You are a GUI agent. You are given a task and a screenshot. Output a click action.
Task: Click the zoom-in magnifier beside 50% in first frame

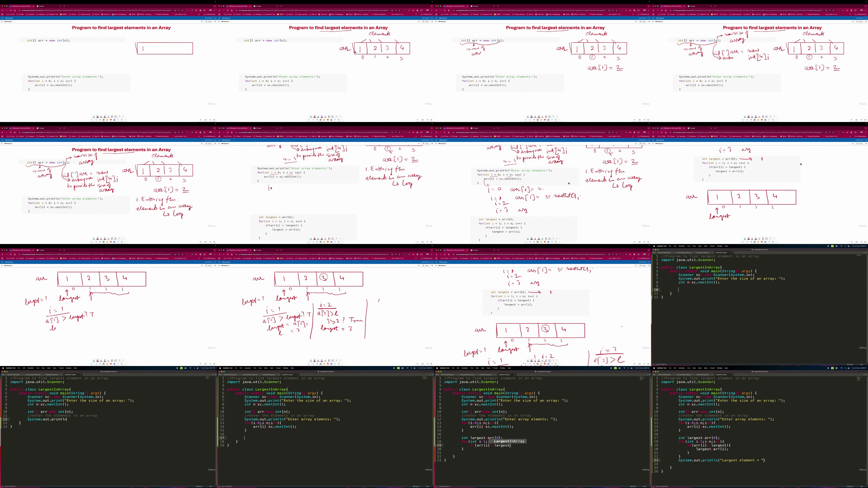211,120
